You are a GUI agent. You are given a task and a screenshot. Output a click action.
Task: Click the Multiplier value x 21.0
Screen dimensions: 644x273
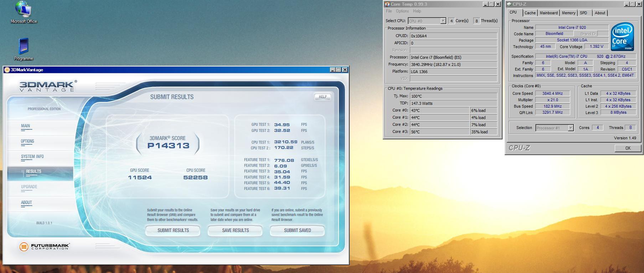(552, 100)
